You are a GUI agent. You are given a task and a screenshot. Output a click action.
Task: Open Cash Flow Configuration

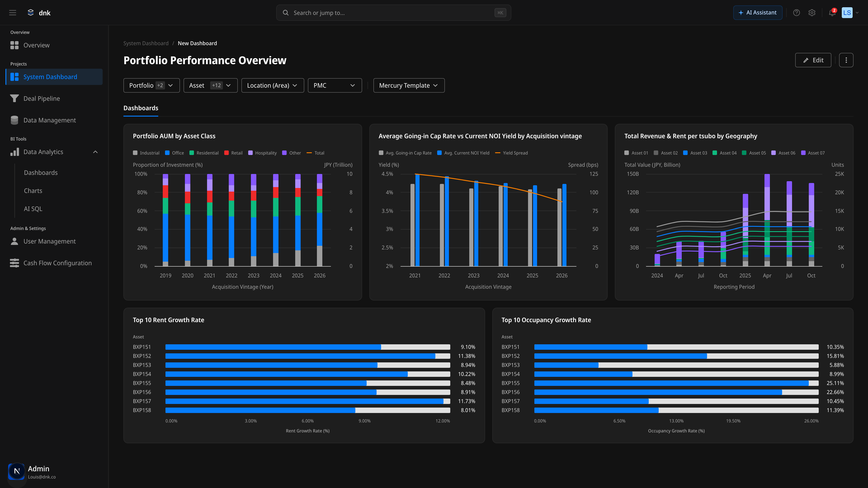point(57,263)
